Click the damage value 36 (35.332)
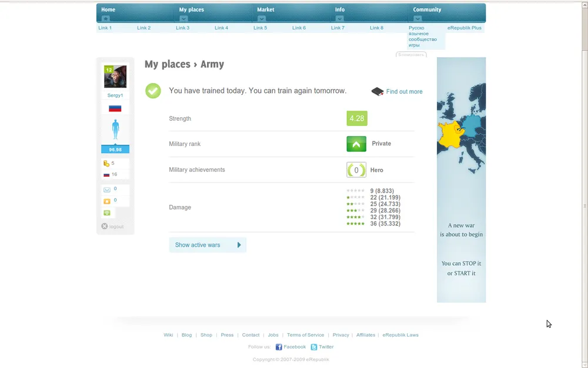This screenshot has height=368, width=588. pos(385,224)
